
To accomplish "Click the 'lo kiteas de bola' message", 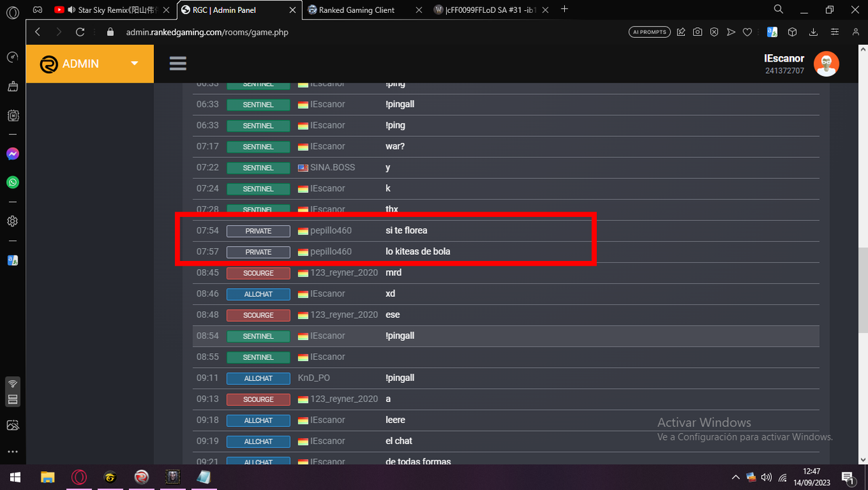I will (x=418, y=251).
